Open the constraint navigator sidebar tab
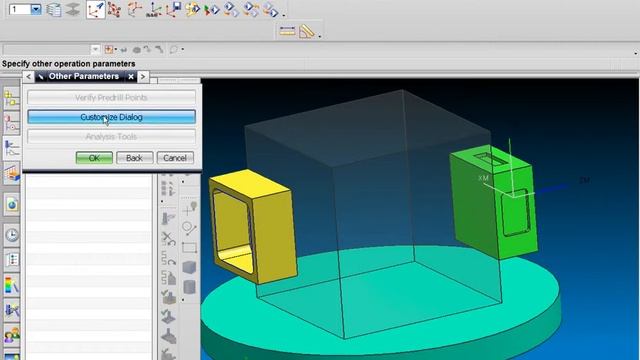This screenshot has width=640, height=360. click(11, 123)
